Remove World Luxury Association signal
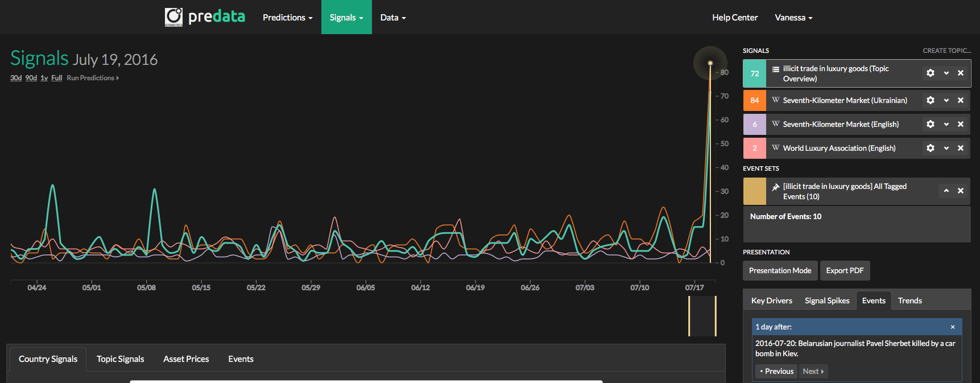The width and height of the screenshot is (980, 383). tap(961, 148)
